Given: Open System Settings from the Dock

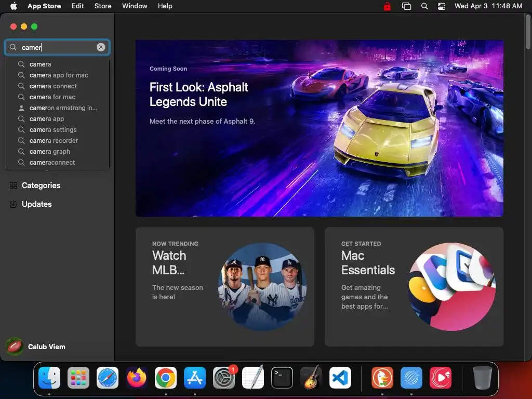Looking at the screenshot, I should click(x=224, y=378).
